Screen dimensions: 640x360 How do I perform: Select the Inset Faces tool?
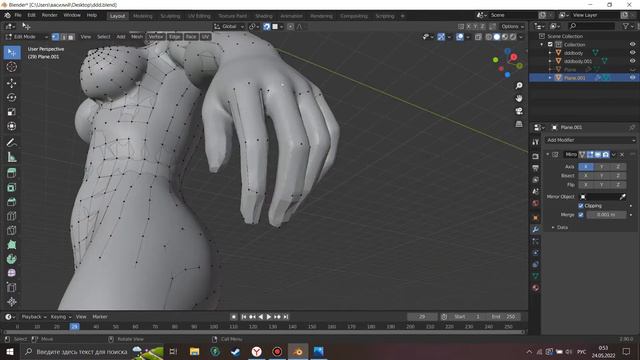pyautogui.click(x=11, y=187)
